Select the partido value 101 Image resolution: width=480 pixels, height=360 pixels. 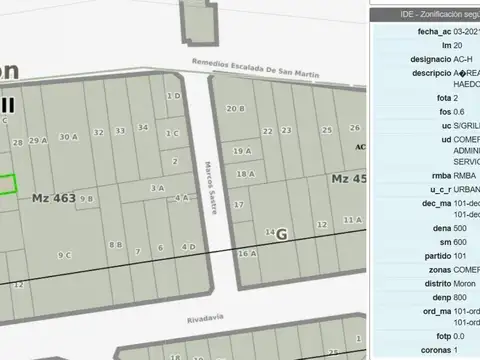[460, 256]
